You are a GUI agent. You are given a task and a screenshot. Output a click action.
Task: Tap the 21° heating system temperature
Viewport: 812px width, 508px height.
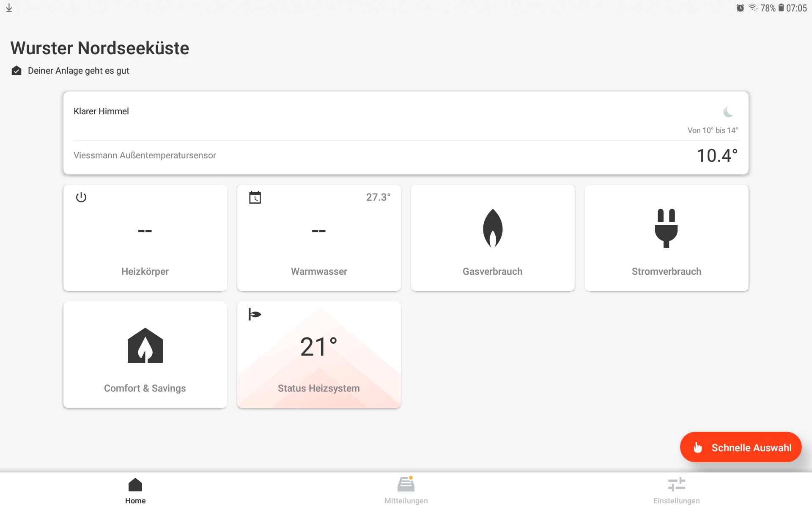coord(319,347)
